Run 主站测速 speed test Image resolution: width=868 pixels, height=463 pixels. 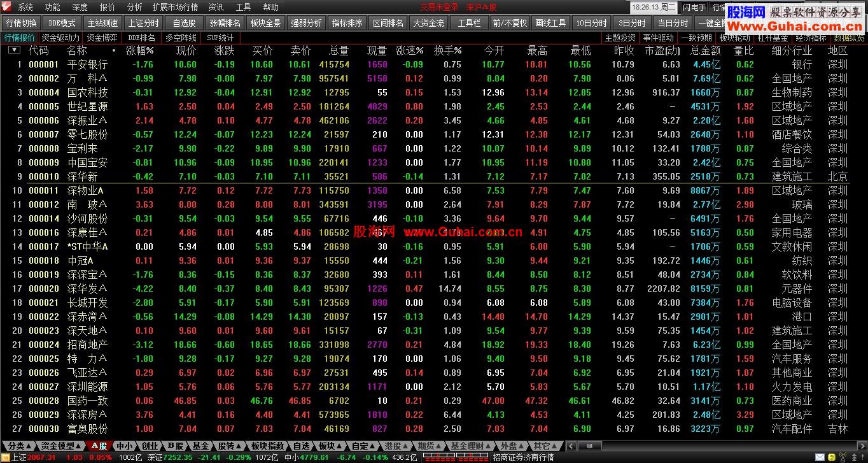click(x=102, y=23)
